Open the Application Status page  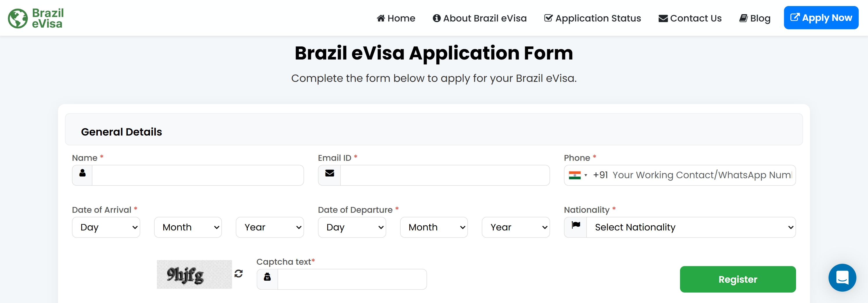pos(592,18)
